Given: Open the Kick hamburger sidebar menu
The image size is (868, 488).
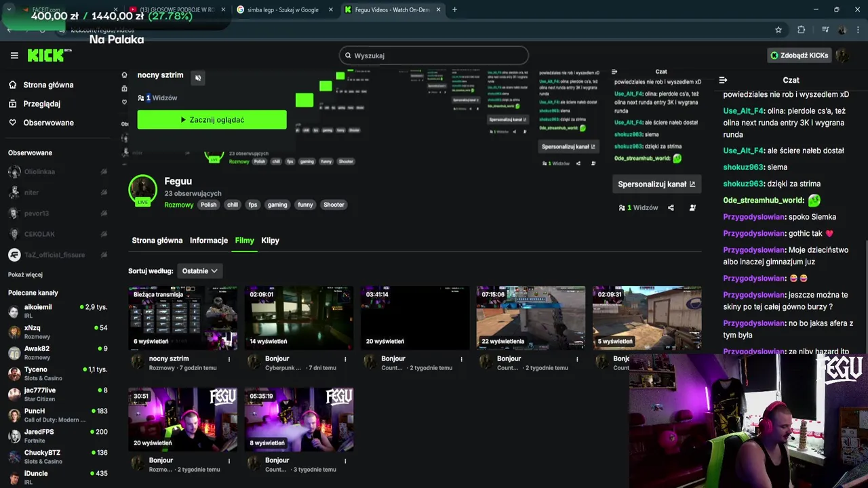Looking at the screenshot, I should pyautogui.click(x=14, y=56).
